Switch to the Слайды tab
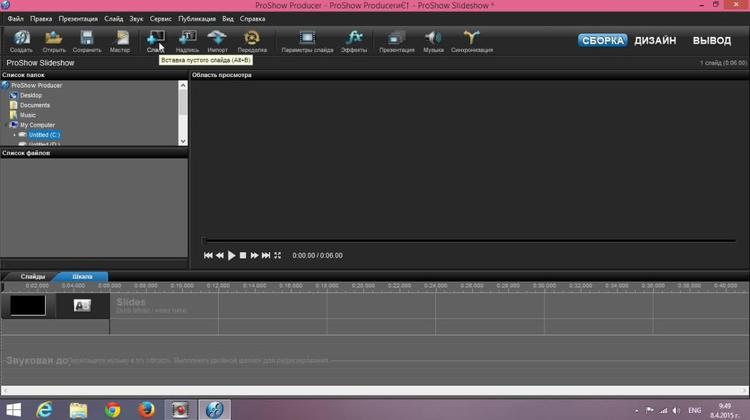This screenshot has height=420, width=750. pyautogui.click(x=33, y=276)
